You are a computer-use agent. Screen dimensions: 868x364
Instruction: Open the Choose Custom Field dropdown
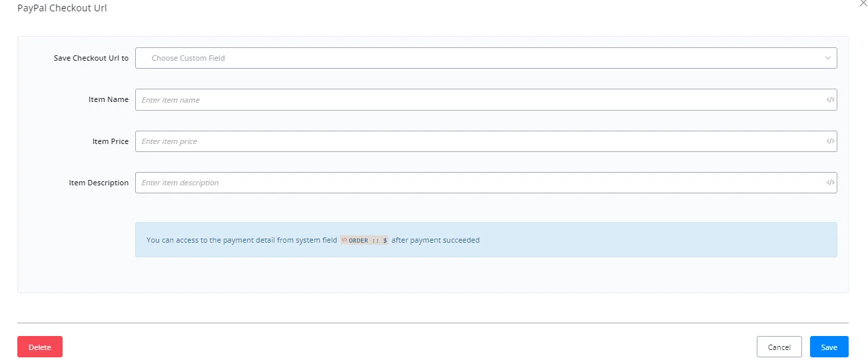[486, 58]
